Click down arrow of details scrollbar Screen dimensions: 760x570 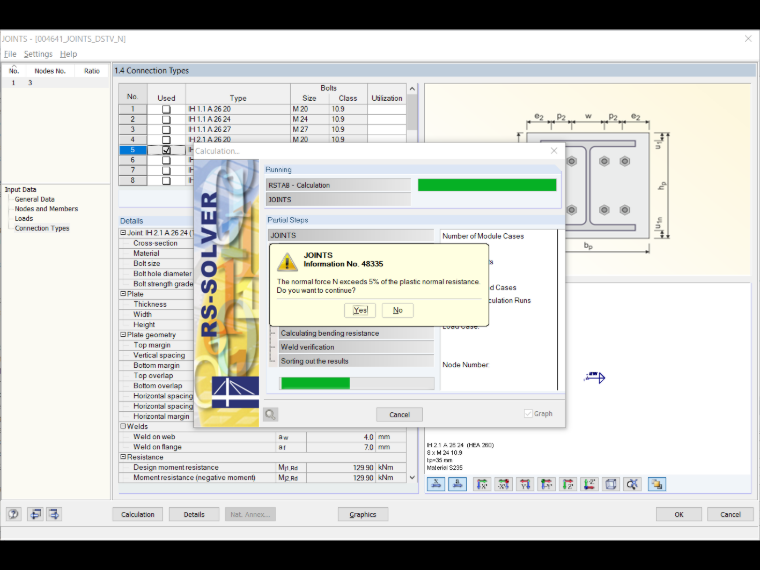click(412, 477)
